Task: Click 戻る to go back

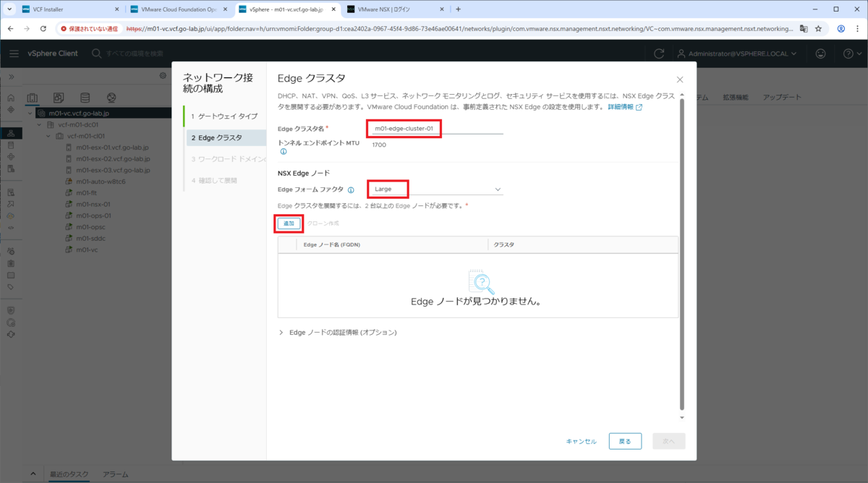Action: [625, 441]
